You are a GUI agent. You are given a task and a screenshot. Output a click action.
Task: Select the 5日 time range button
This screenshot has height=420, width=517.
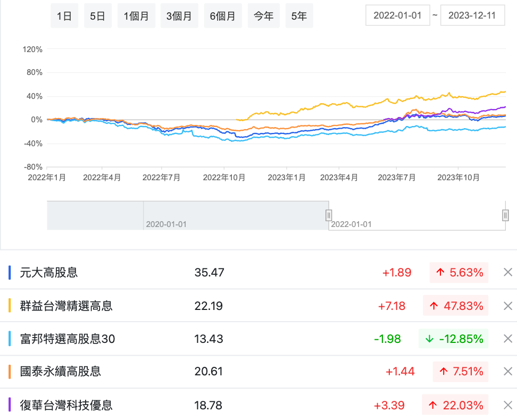97,16
